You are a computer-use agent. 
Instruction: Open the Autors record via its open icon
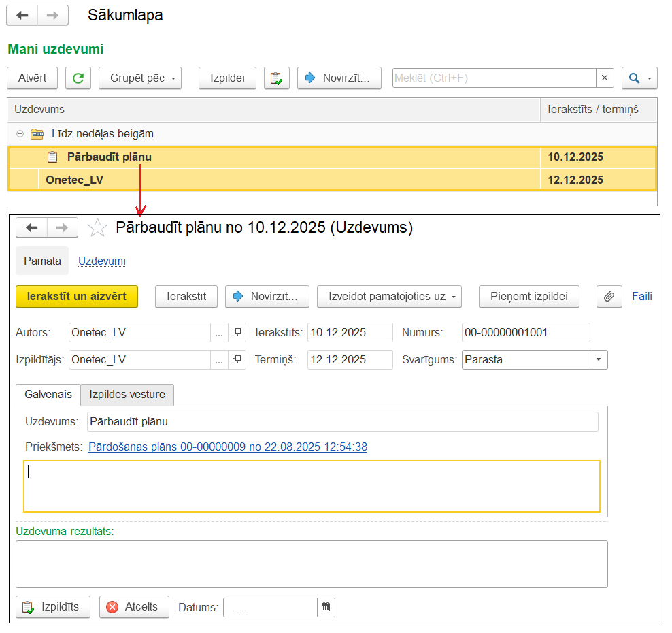pos(237,333)
